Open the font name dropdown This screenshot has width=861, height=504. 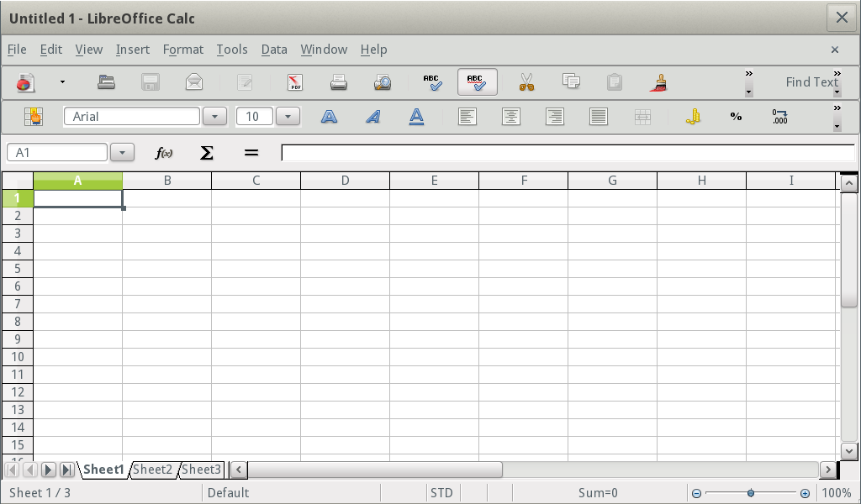pyautogui.click(x=214, y=116)
